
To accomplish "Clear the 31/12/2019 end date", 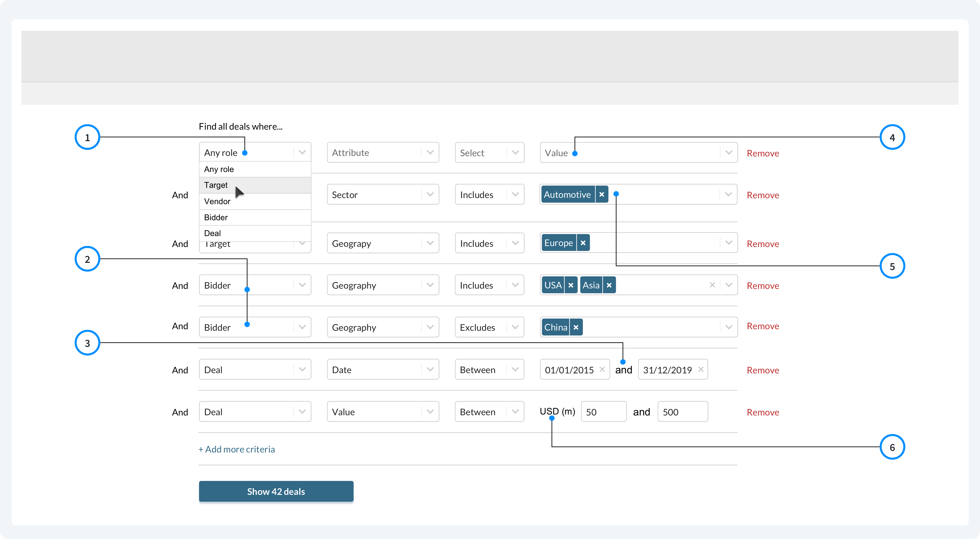I will (701, 369).
